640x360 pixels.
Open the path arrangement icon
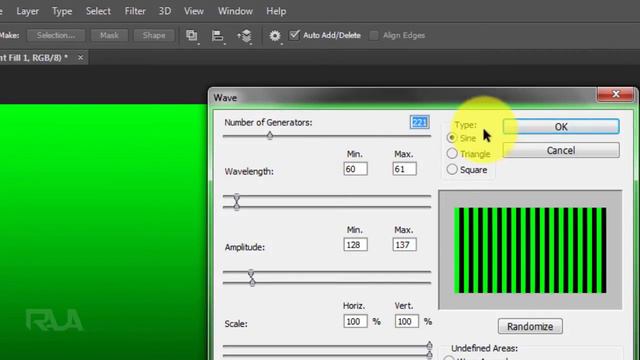245,36
